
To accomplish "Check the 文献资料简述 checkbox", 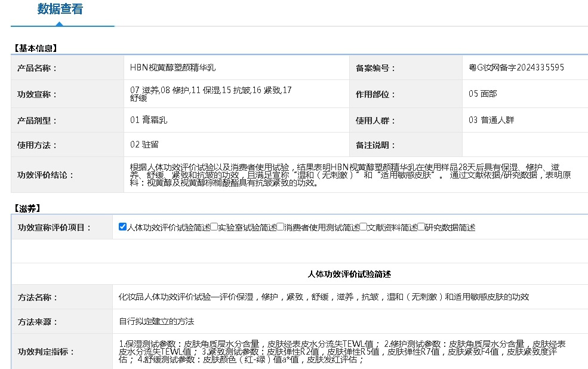I will point(364,226).
